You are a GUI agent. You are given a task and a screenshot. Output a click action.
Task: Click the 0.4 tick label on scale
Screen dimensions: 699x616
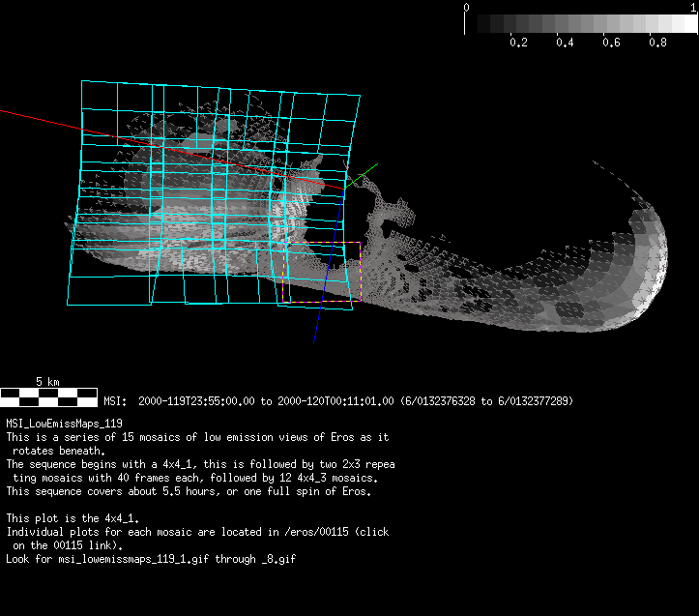565,43
